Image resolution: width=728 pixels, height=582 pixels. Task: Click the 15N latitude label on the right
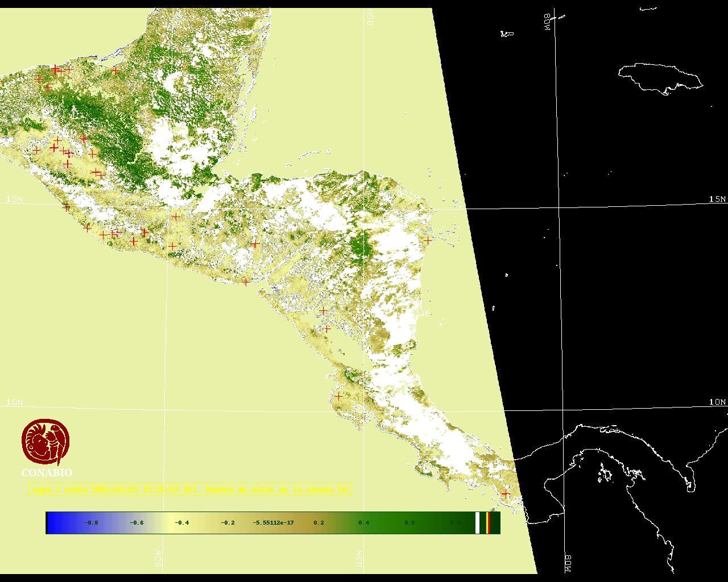point(717,199)
